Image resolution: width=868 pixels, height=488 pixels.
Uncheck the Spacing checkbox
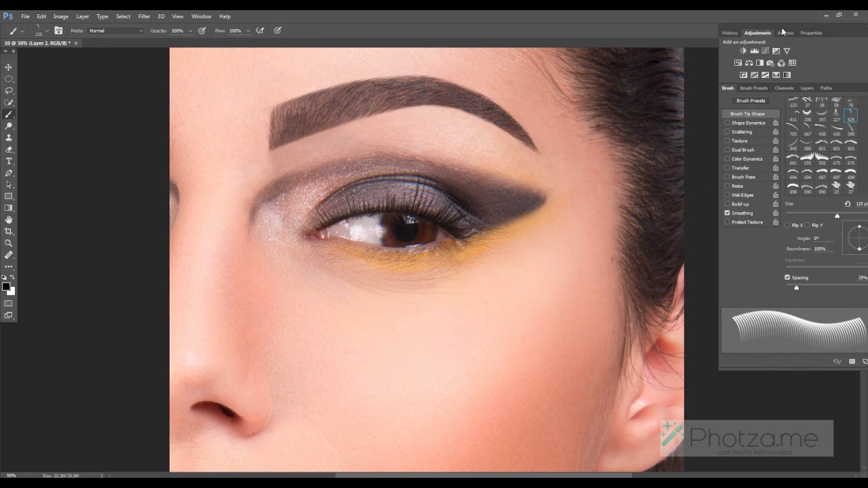pyautogui.click(x=787, y=277)
